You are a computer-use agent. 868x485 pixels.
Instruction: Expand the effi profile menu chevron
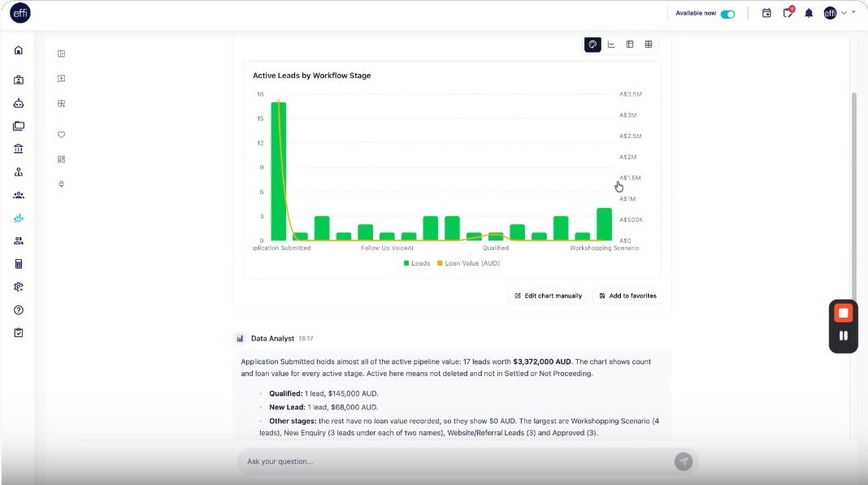(844, 13)
